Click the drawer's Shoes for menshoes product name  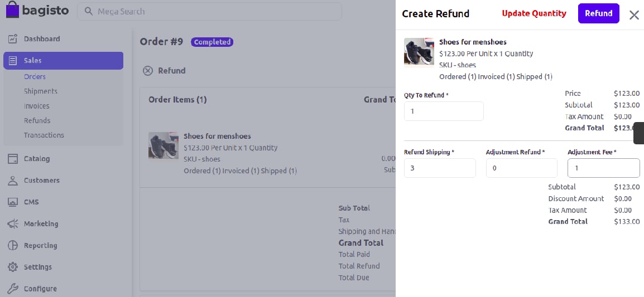pos(473,42)
